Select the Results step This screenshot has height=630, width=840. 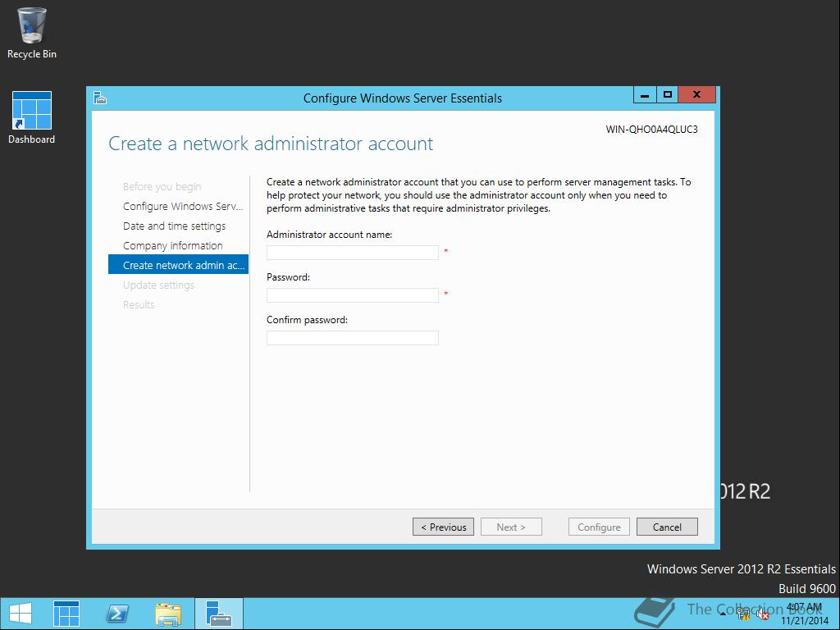pyautogui.click(x=138, y=304)
